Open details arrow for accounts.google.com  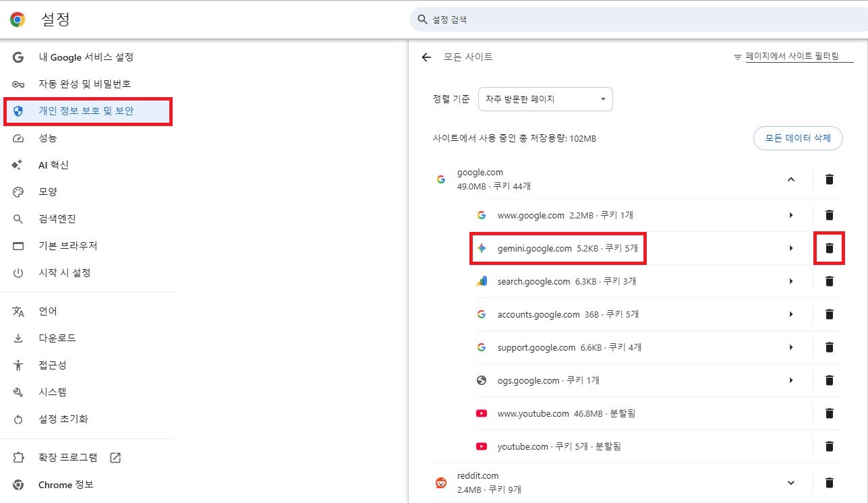tap(791, 314)
